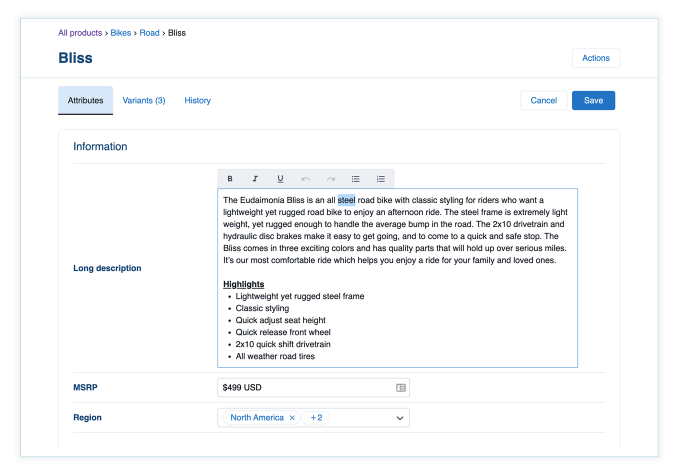Go to All products breadcrumb

point(80,33)
